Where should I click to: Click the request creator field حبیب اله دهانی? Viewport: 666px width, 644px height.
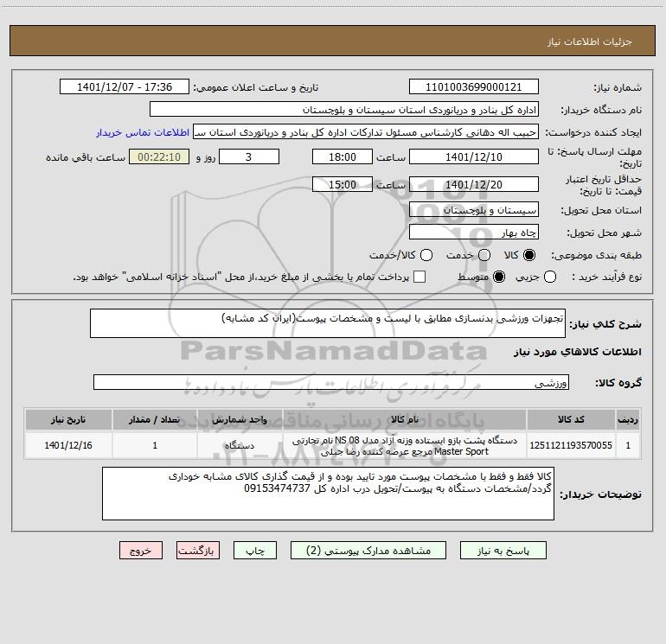(x=366, y=132)
